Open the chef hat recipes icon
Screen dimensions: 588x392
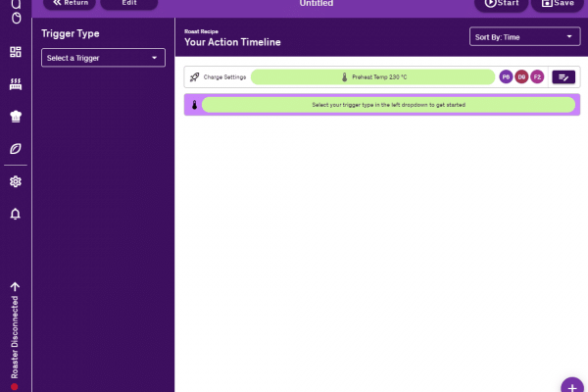pyautogui.click(x=15, y=117)
